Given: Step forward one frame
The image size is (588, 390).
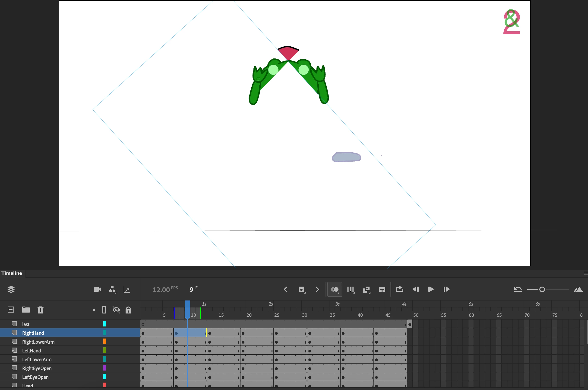Looking at the screenshot, I should pyautogui.click(x=446, y=289).
